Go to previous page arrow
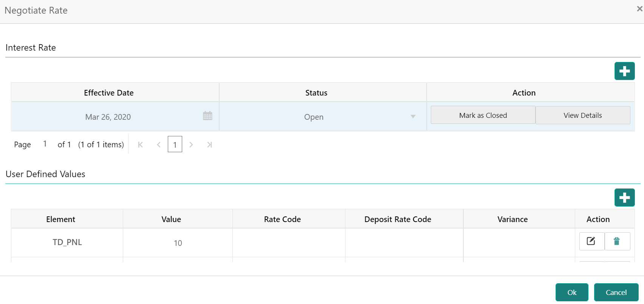The height and width of the screenshot is (304, 644). point(159,145)
